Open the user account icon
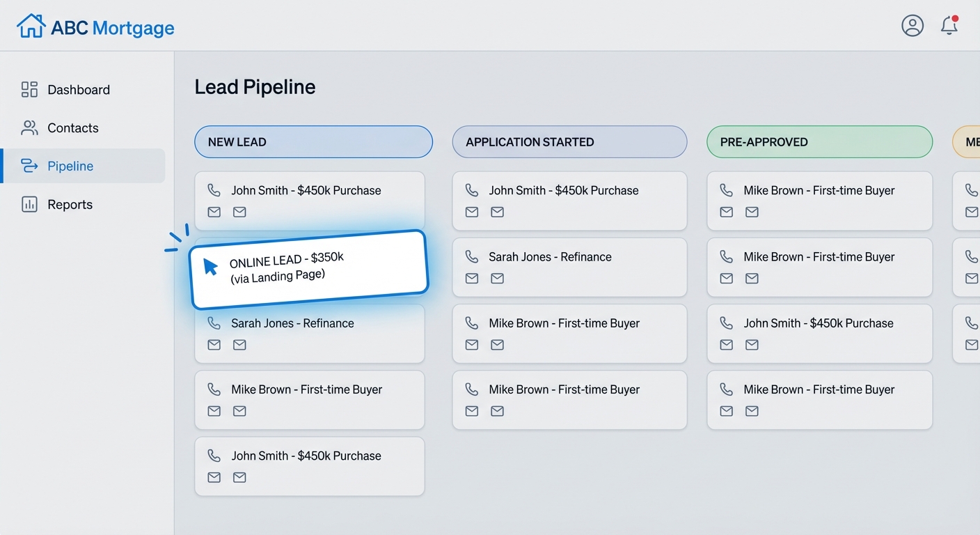Screen dimensions: 980x535 coord(912,25)
